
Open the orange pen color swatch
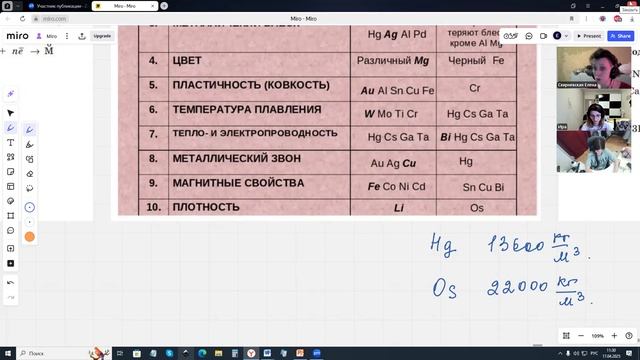29,237
